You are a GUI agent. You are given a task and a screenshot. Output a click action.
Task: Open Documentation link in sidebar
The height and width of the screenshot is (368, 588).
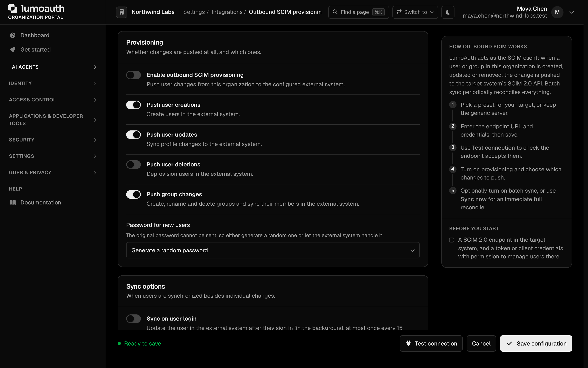tap(53, 202)
